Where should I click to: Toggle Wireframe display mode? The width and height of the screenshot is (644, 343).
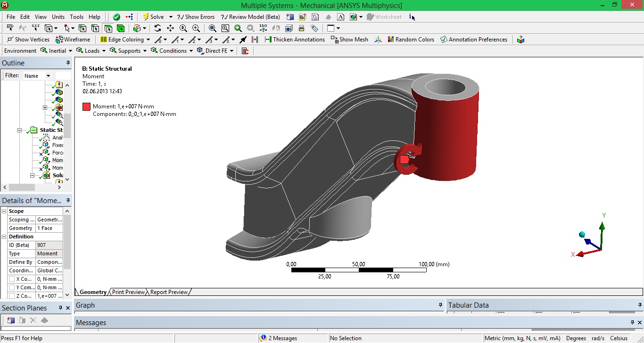coord(73,40)
